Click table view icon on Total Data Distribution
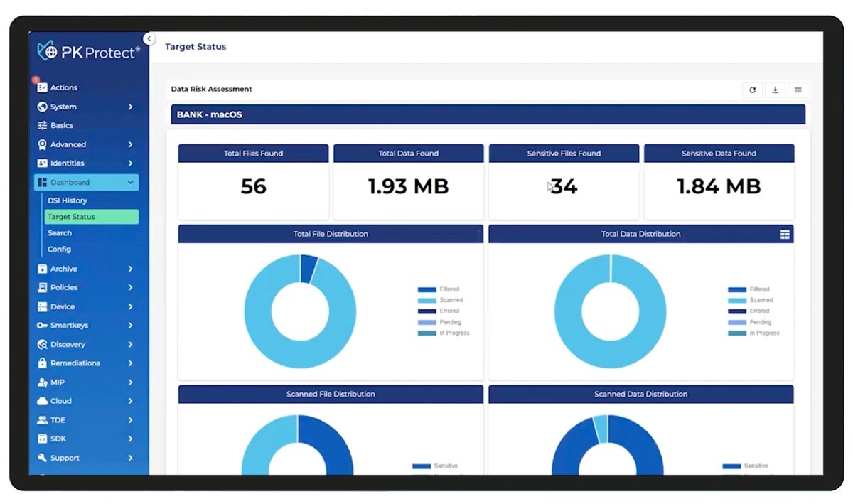 (x=785, y=235)
